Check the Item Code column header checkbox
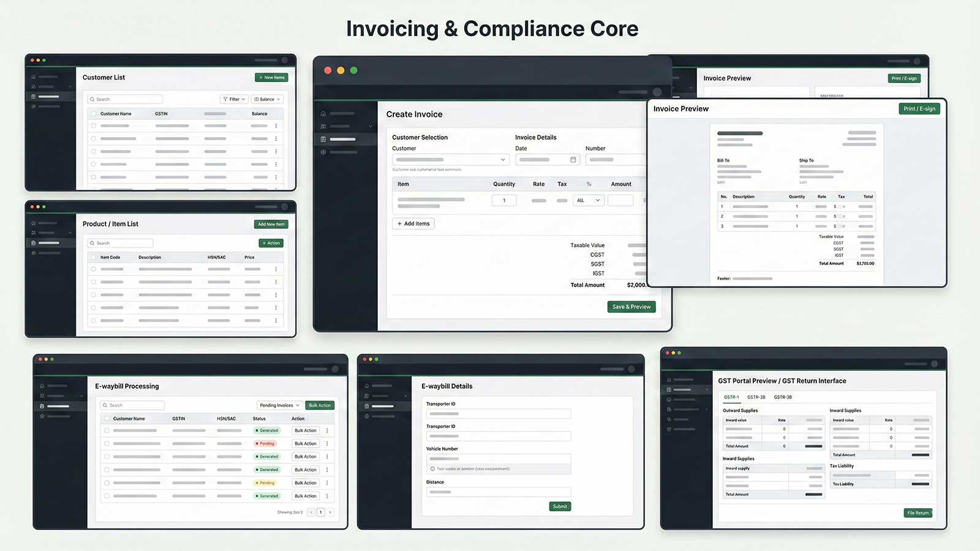The height and width of the screenshot is (551, 980). (x=93, y=257)
